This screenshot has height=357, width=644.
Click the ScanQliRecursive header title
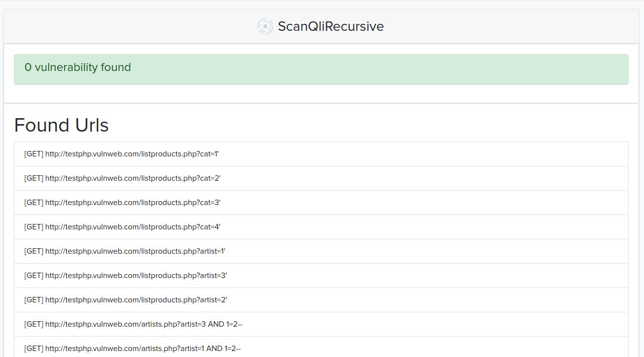331,26
